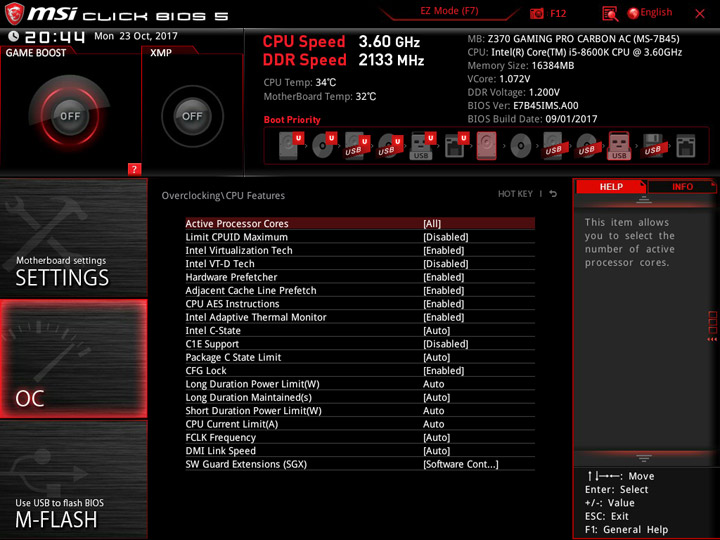Click the help panel scroll-down handle
This screenshot has height=540, width=720.
tap(644, 458)
